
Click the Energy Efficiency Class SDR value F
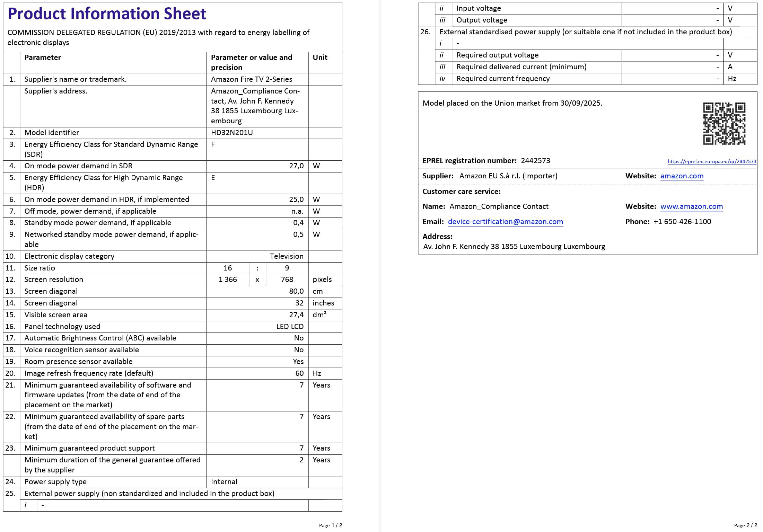pyautogui.click(x=213, y=144)
